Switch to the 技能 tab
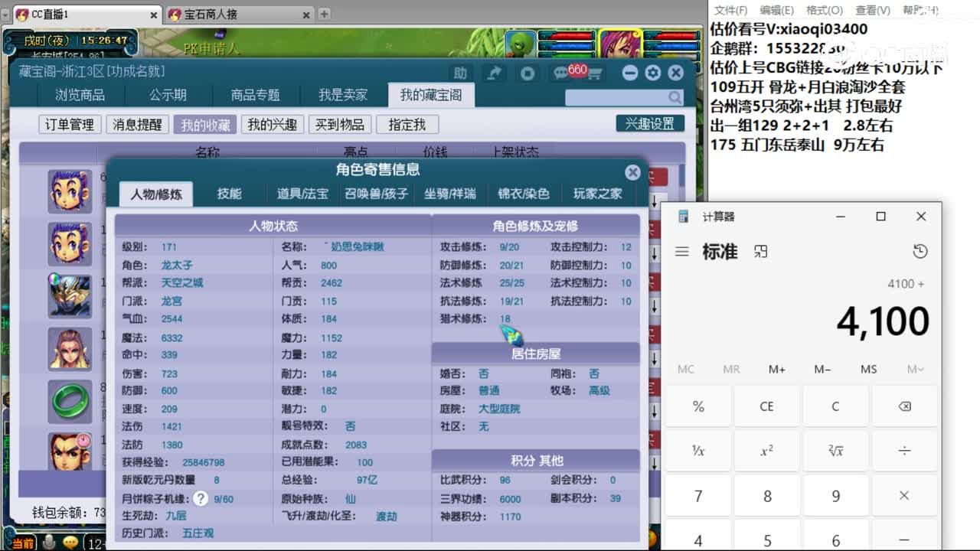Viewport: 980px width, 551px height. pyautogui.click(x=230, y=194)
